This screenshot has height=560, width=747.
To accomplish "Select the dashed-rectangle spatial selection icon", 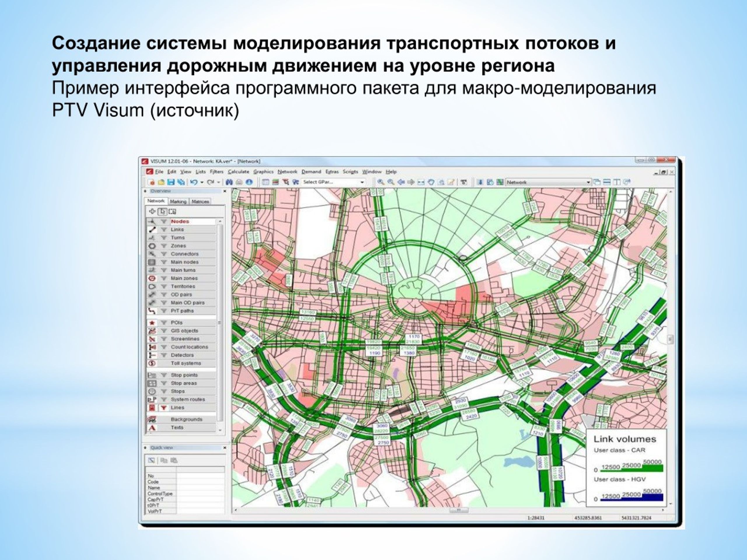I will coord(172,212).
